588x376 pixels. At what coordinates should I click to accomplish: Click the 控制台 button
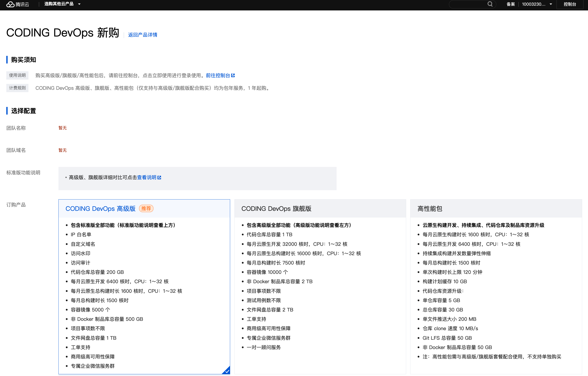[x=570, y=4]
